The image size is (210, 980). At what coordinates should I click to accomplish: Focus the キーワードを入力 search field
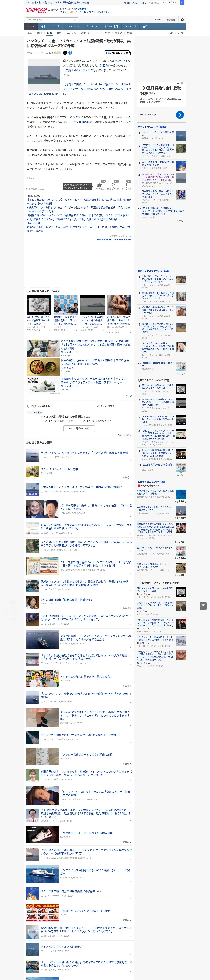click(x=49, y=20)
